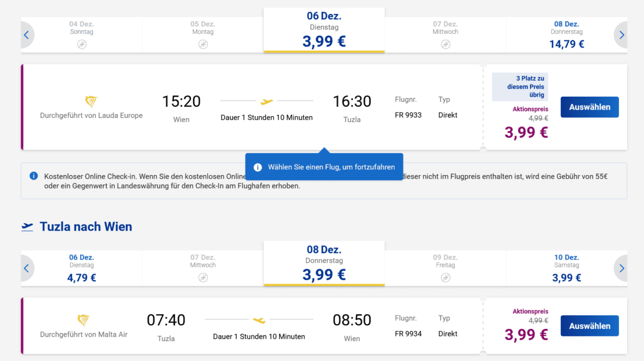Screen dimensions: 644x361
Task: Open earlier return dates with the left arrow
Action: tap(26, 268)
